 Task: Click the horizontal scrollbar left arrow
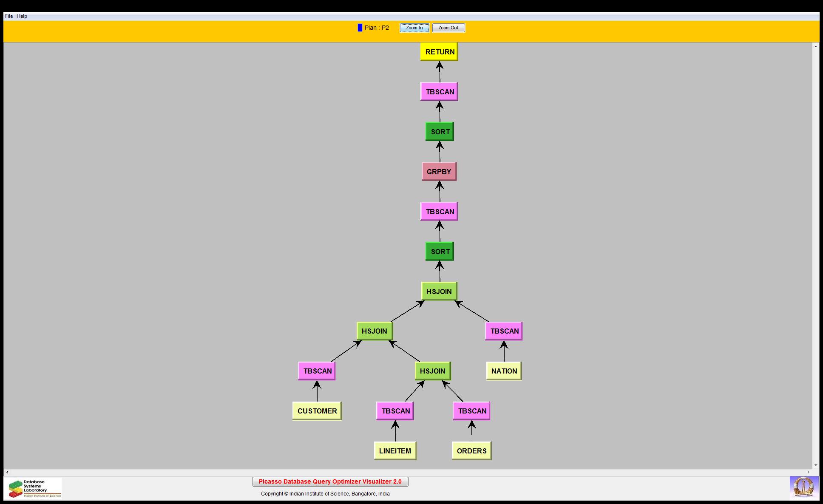7,472
